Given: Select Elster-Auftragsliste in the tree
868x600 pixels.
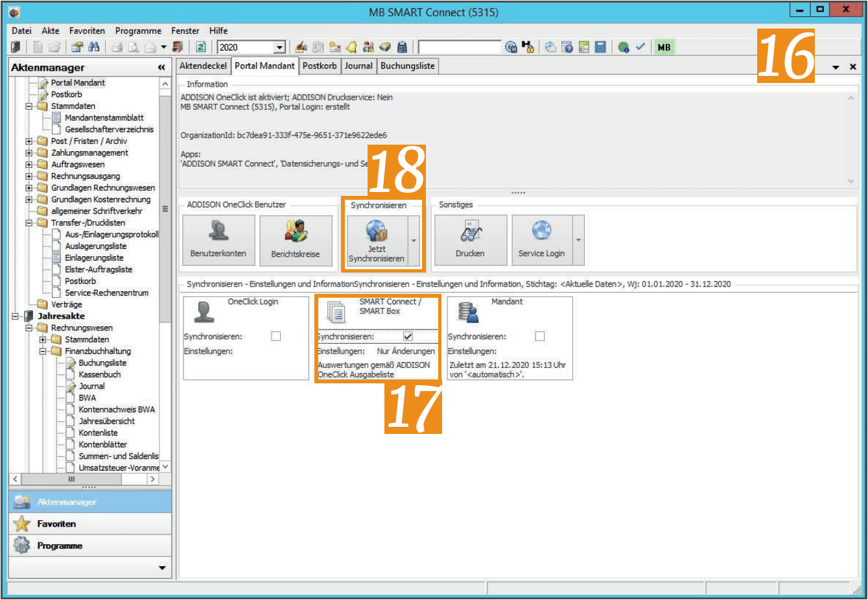Looking at the screenshot, I should coord(98,270).
